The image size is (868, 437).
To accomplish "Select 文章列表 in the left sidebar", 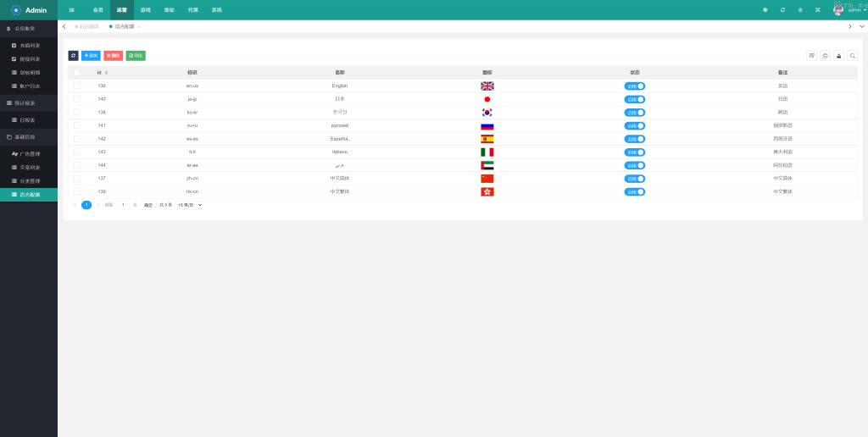I will pos(29,168).
